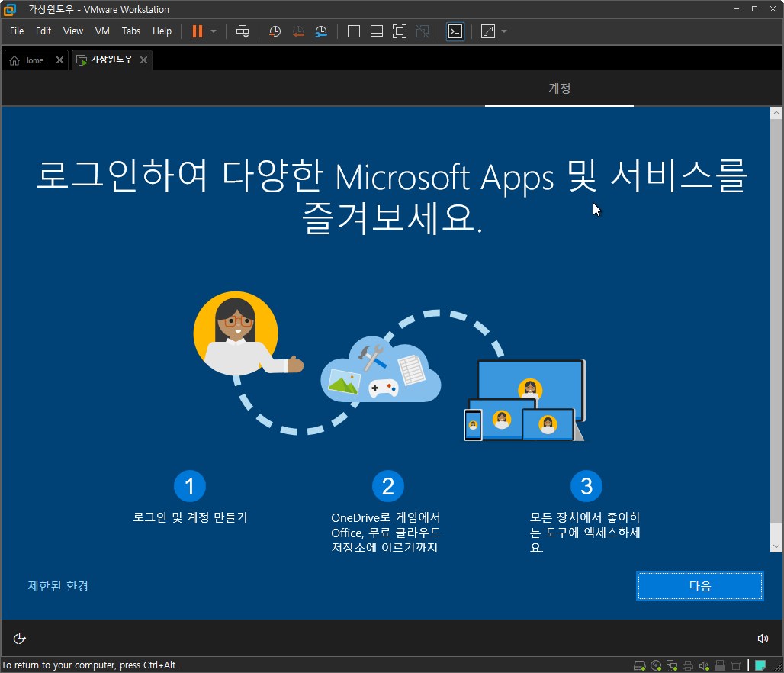
Task: Click the number 3 step circle
Action: (x=586, y=486)
